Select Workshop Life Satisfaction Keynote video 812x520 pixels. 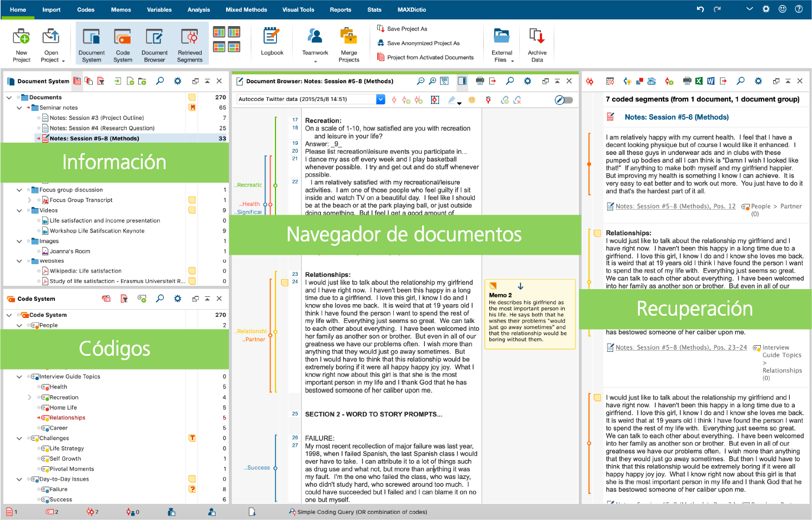pyautogui.click(x=97, y=231)
